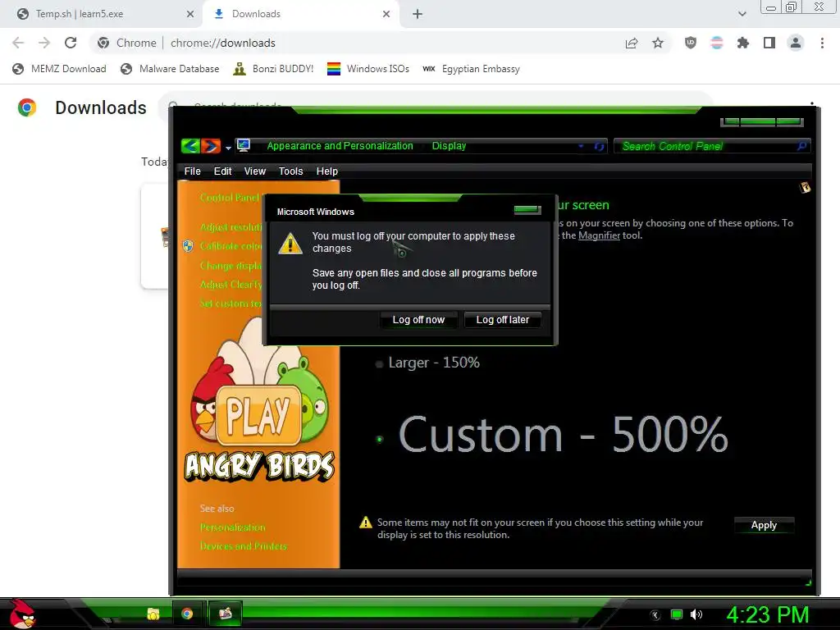
Task: Click the Angry Birds Start button
Action: pyautogui.click(x=21, y=614)
